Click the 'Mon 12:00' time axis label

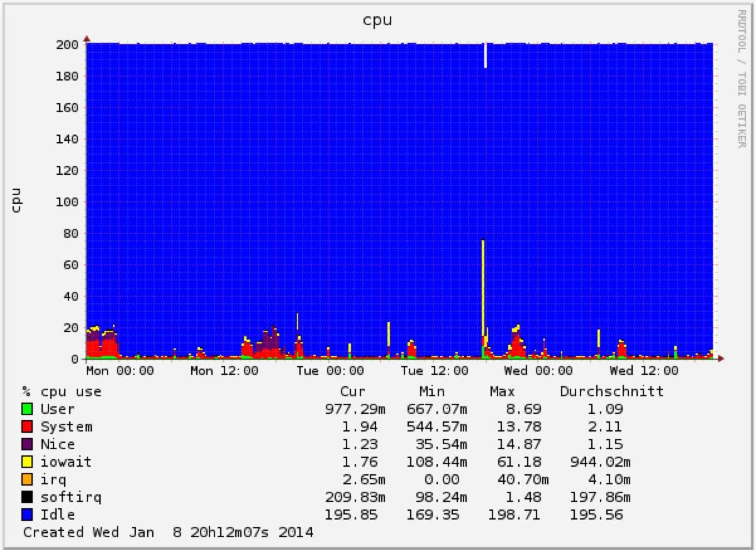click(224, 371)
